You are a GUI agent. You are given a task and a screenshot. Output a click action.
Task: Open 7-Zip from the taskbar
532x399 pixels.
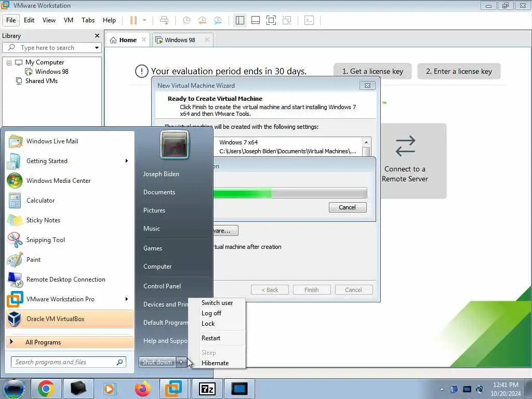(x=207, y=389)
